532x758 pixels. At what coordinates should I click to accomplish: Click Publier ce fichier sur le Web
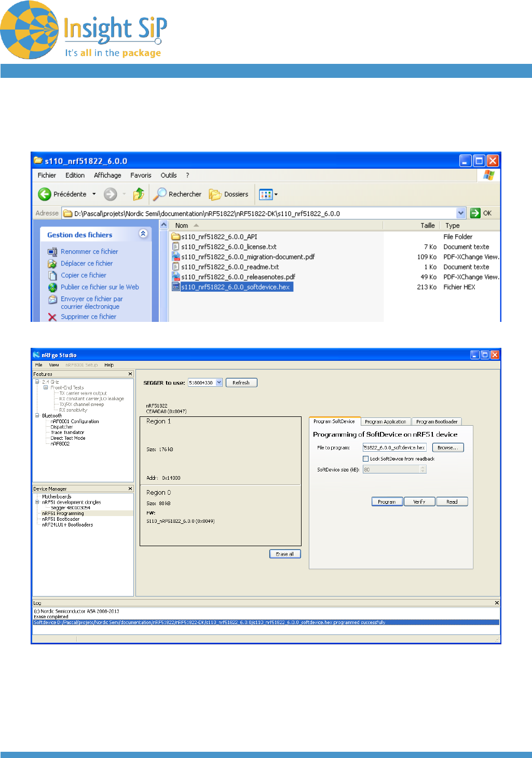(x=100, y=287)
